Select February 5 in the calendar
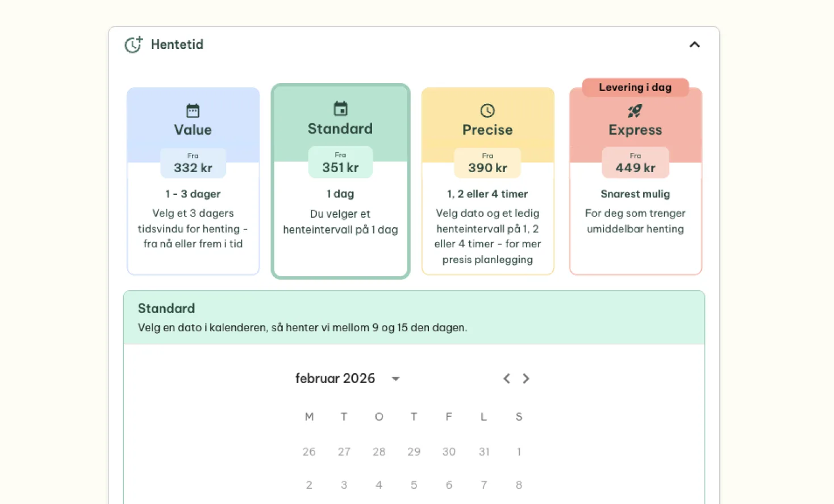834x504 pixels. pyautogui.click(x=414, y=485)
